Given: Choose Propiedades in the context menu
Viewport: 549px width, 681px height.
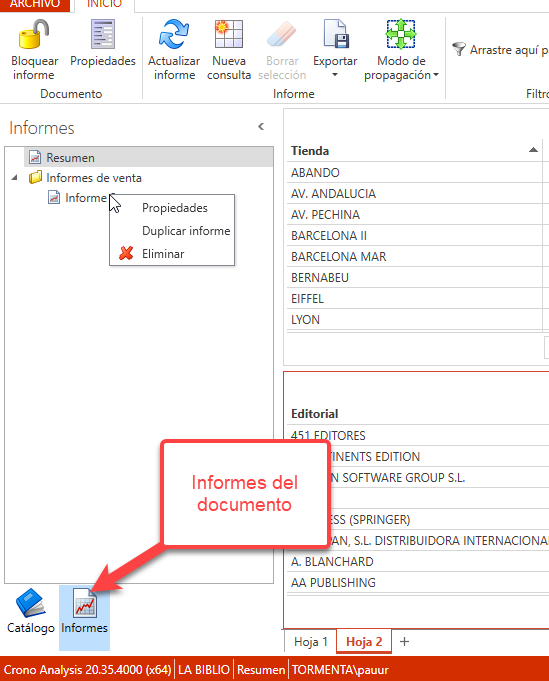Looking at the screenshot, I should [175, 208].
